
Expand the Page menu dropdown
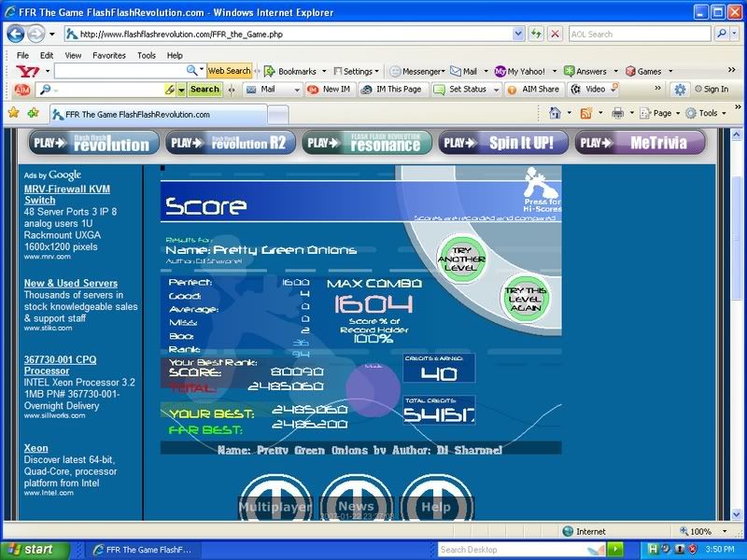coord(661,113)
